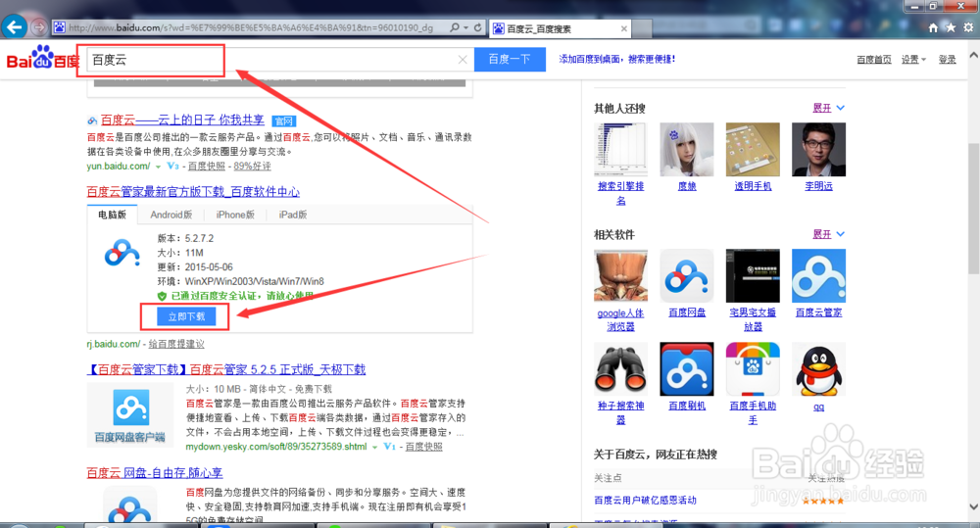
Task: Click the 立即下载 download button
Action: point(186,316)
